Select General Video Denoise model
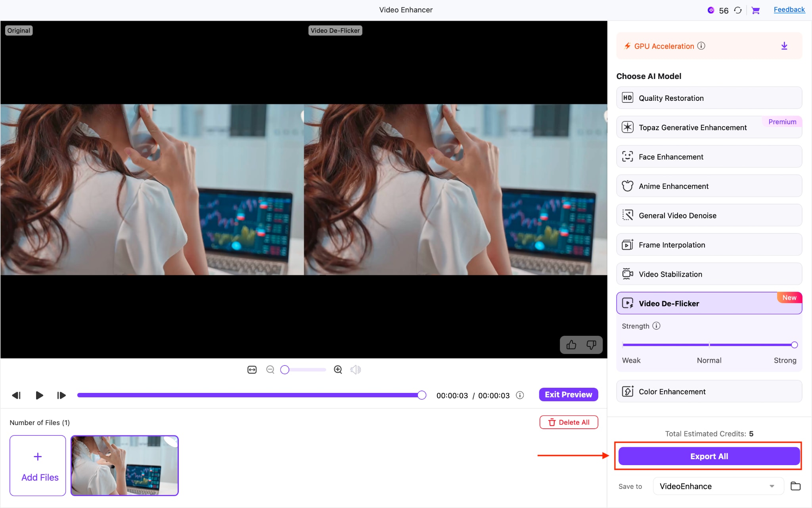This screenshot has width=812, height=508. click(709, 216)
